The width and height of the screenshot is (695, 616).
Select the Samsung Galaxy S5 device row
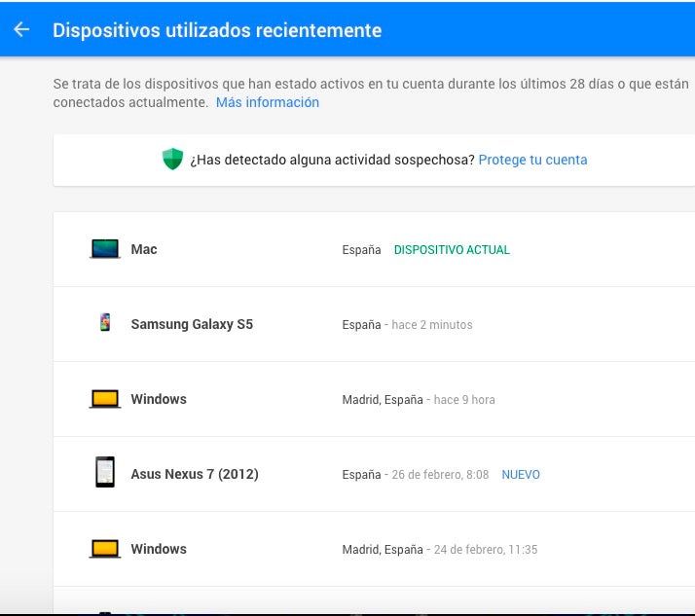pos(374,324)
